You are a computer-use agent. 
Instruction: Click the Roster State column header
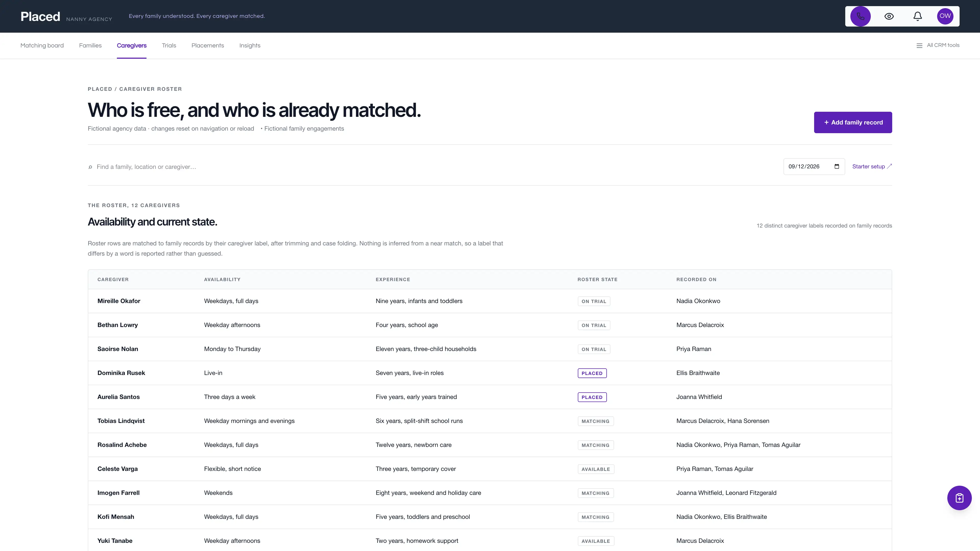click(x=597, y=280)
